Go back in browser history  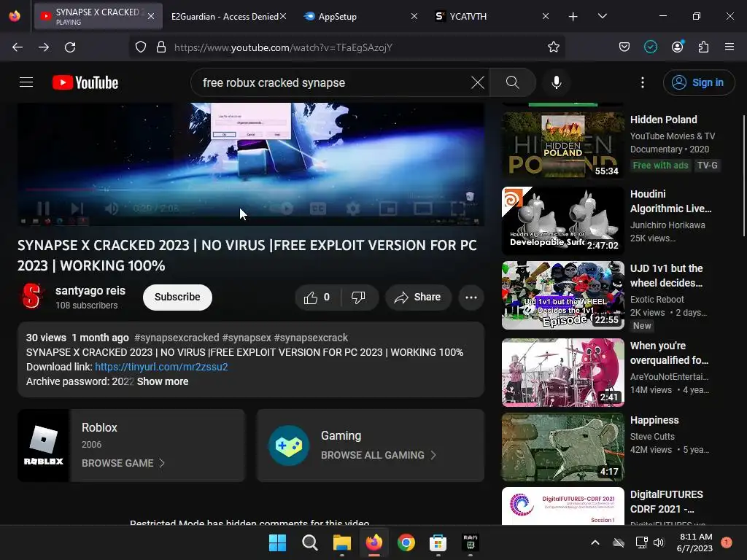(18, 47)
